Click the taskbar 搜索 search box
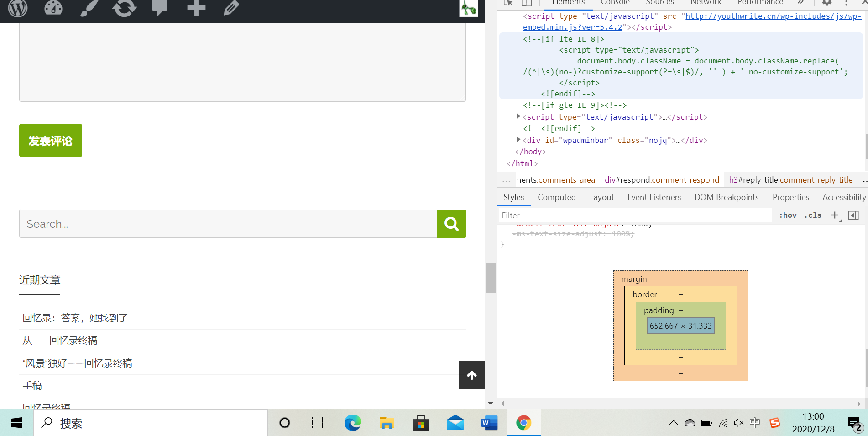868x436 pixels. 151,423
